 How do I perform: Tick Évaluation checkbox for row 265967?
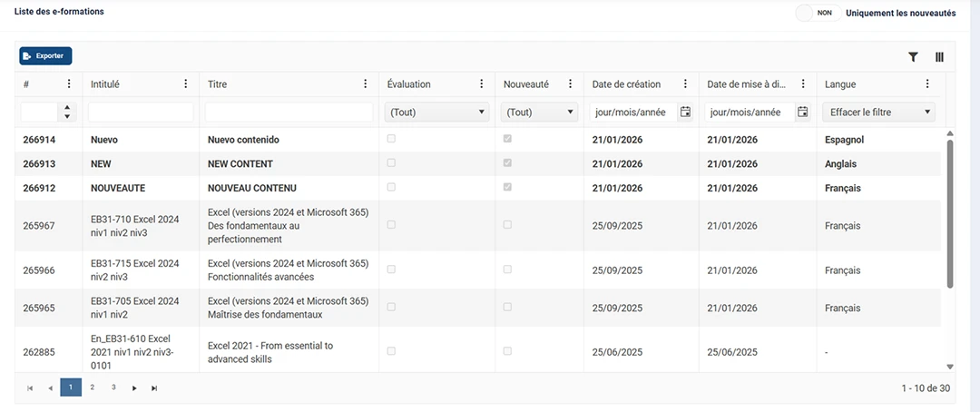point(391,224)
